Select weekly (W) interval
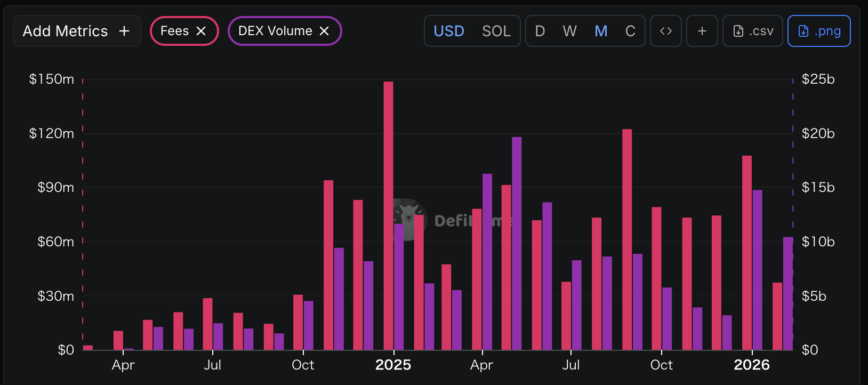The image size is (868, 385). (x=569, y=31)
